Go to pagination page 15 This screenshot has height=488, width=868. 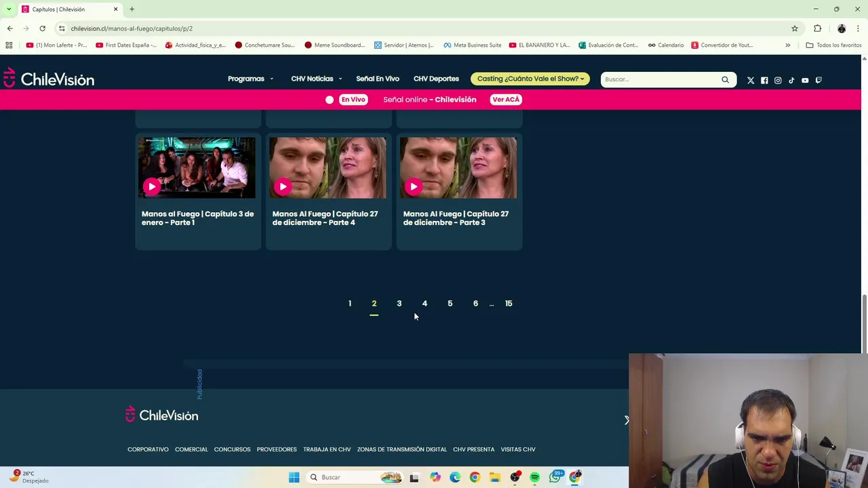pos(509,304)
